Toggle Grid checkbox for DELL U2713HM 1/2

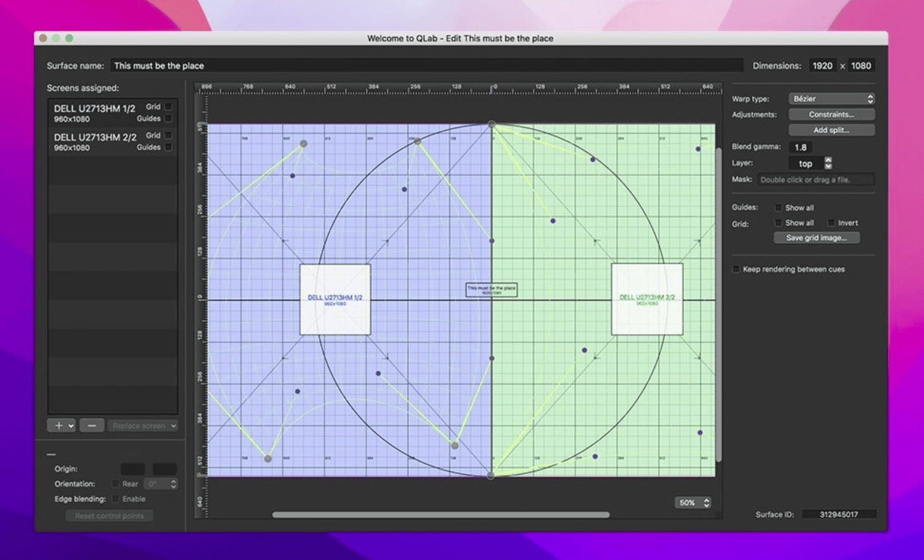(168, 106)
